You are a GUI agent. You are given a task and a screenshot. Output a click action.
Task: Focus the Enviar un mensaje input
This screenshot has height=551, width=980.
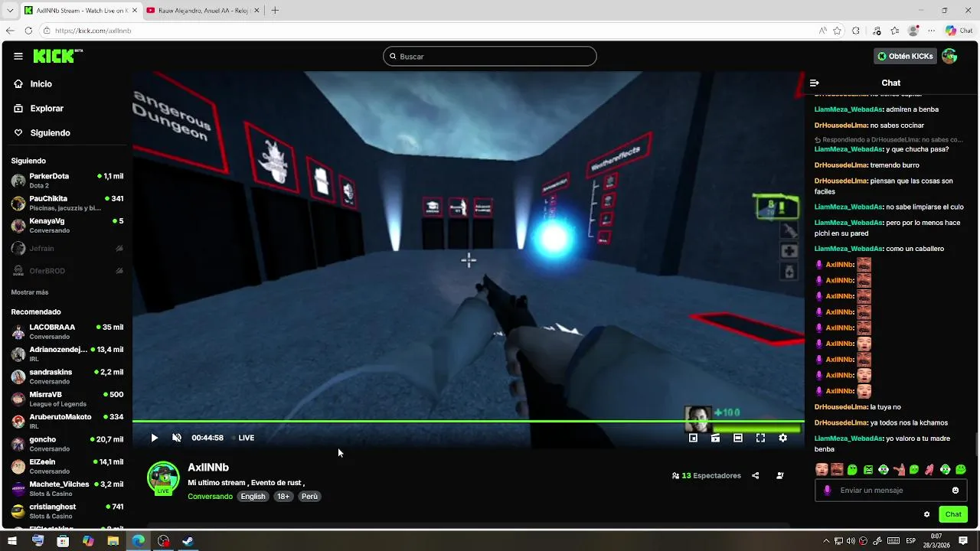(x=891, y=491)
